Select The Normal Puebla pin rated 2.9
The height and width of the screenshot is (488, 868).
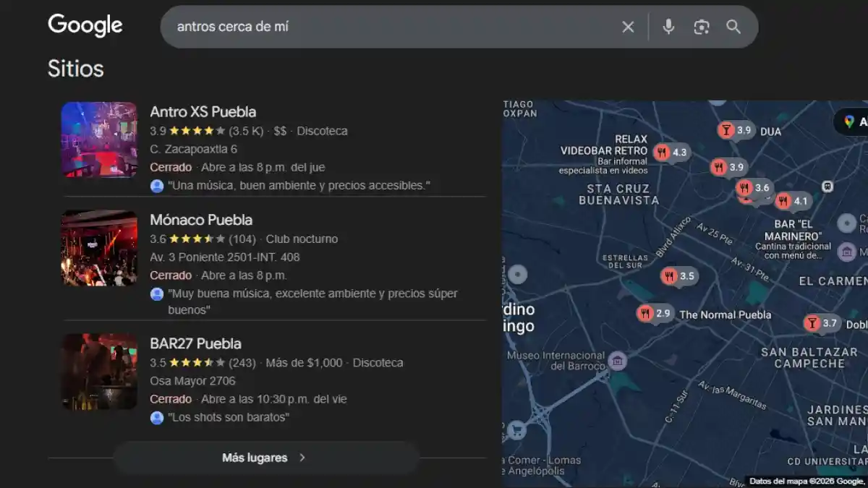pyautogui.click(x=655, y=314)
